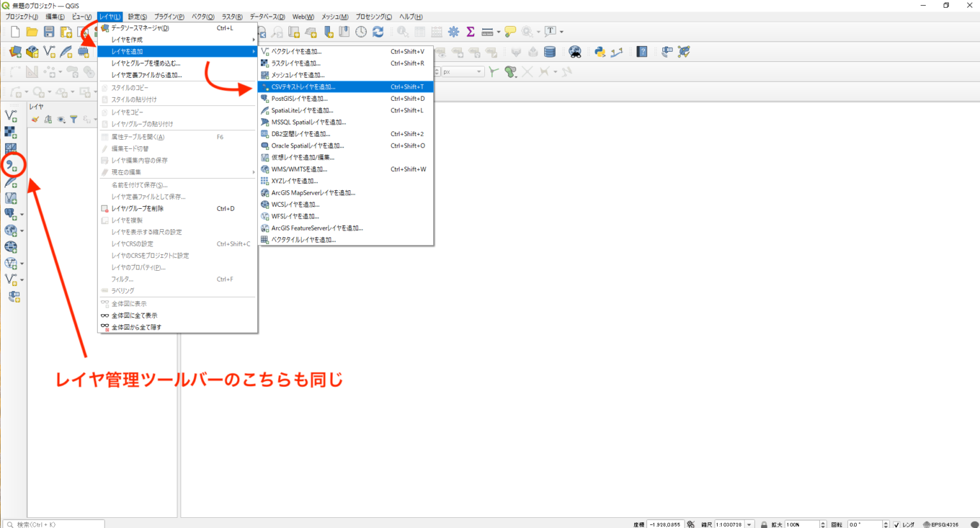Screen dimensions: 980x528
Task: Click the manage map themes eye icon
Action: pyautogui.click(x=61, y=119)
